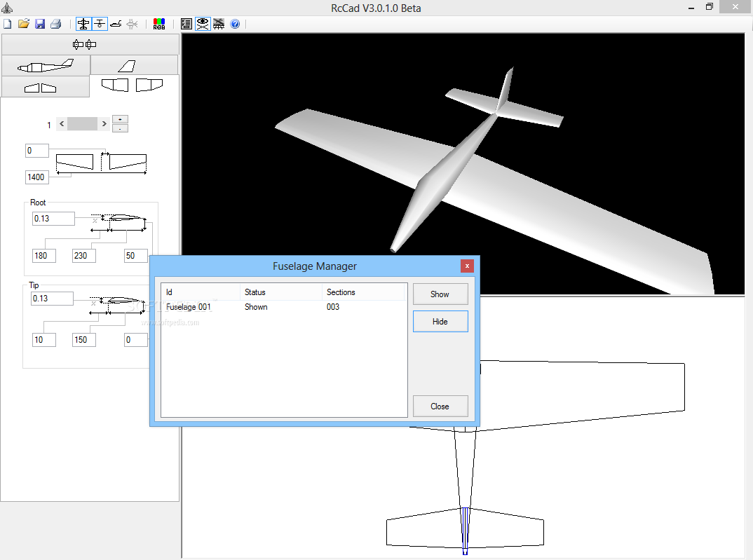Click the Tip field showing 10
The image size is (753, 560).
tap(44, 340)
